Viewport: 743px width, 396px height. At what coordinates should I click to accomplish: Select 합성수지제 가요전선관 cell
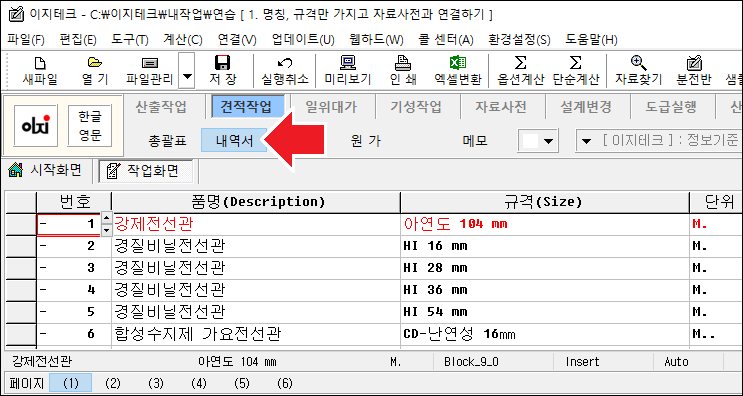coord(256,334)
